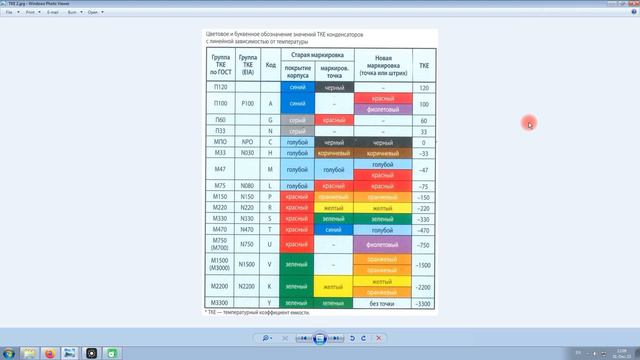Click the table cell 'P100'

click(x=247, y=104)
